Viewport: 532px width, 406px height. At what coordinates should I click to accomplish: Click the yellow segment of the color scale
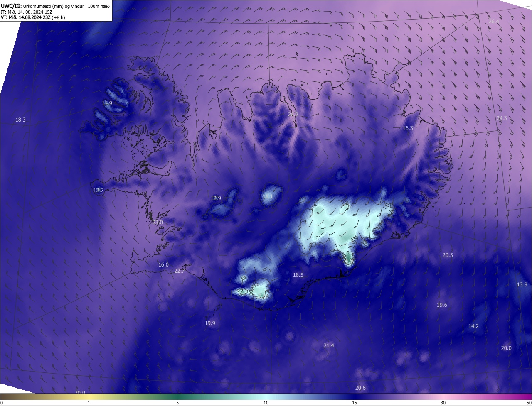click(x=89, y=396)
